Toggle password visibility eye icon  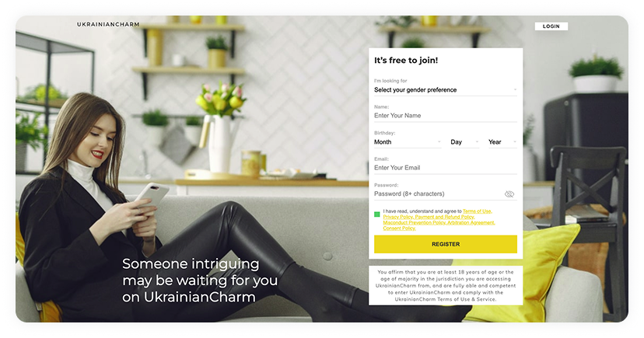click(x=509, y=194)
